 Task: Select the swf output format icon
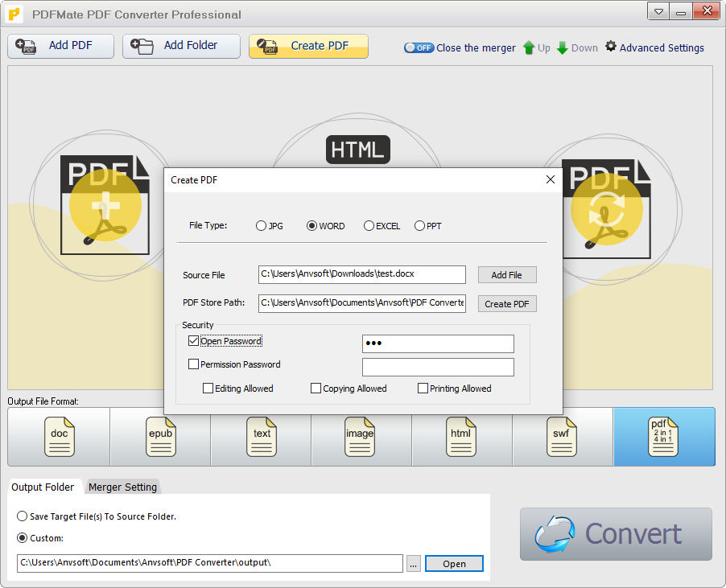tap(561, 435)
